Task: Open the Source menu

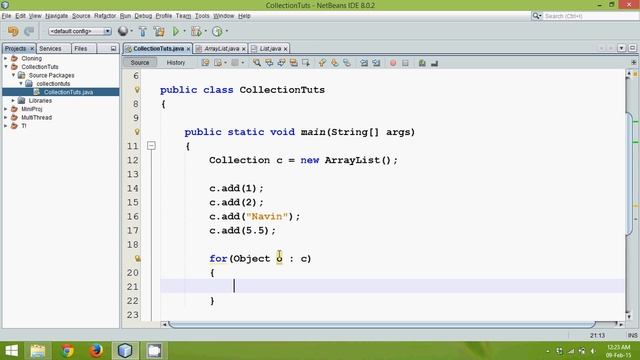Action: click(81, 16)
